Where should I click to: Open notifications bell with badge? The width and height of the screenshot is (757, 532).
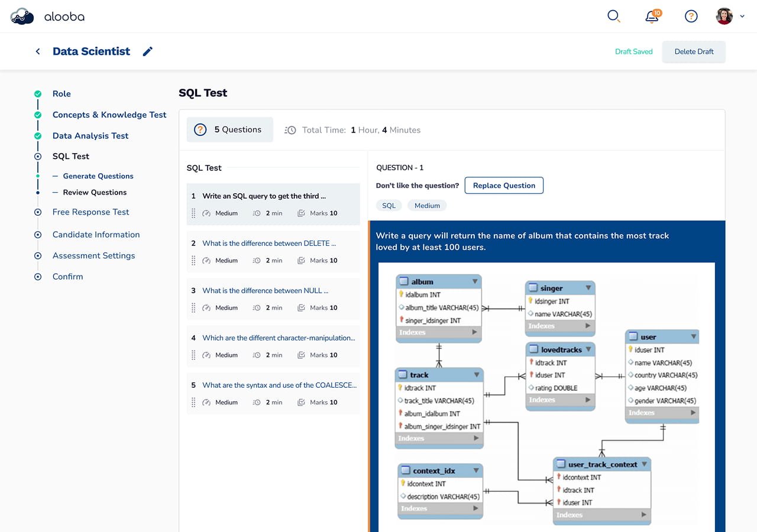tap(653, 16)
